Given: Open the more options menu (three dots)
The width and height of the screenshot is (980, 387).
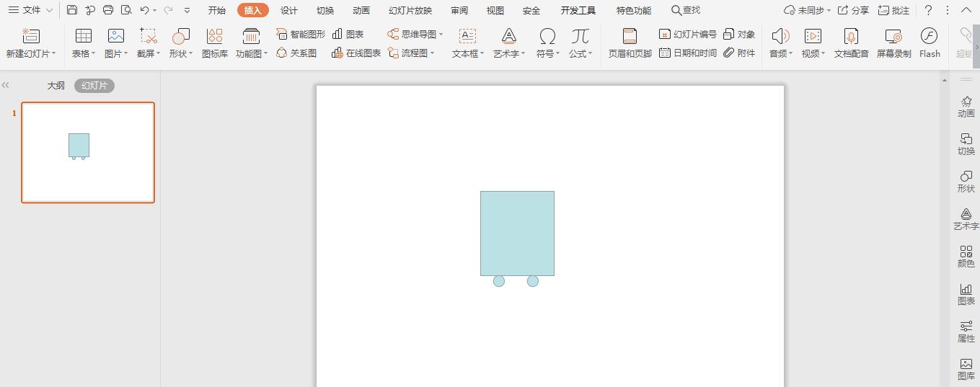Looking at the screenshot, I should [948, 10].
